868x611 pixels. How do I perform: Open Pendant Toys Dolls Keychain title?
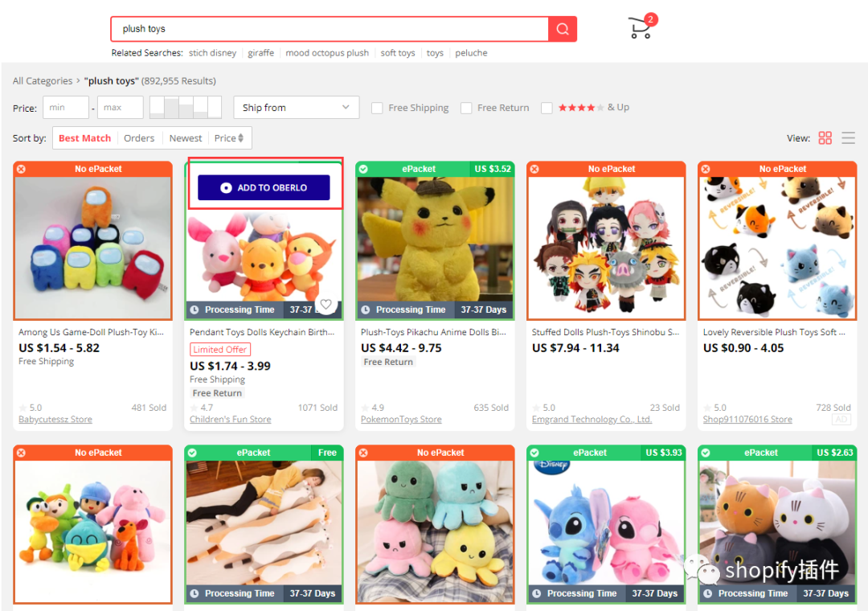tap(262, 332)
